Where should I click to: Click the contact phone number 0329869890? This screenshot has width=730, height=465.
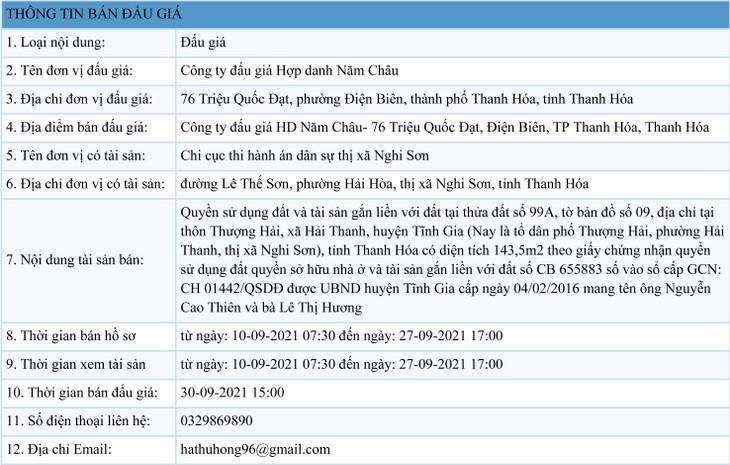[216, 420]
